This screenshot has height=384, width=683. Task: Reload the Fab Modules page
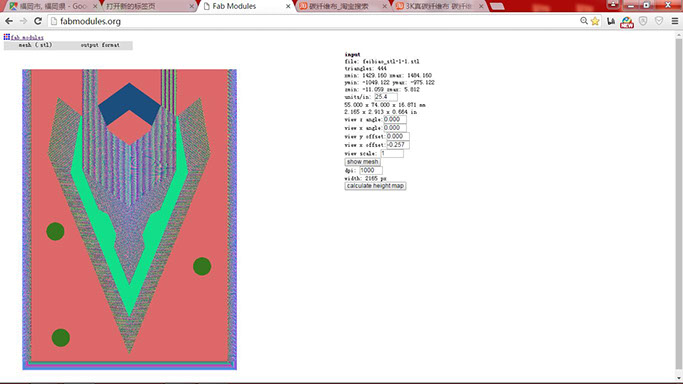point(38,21)
